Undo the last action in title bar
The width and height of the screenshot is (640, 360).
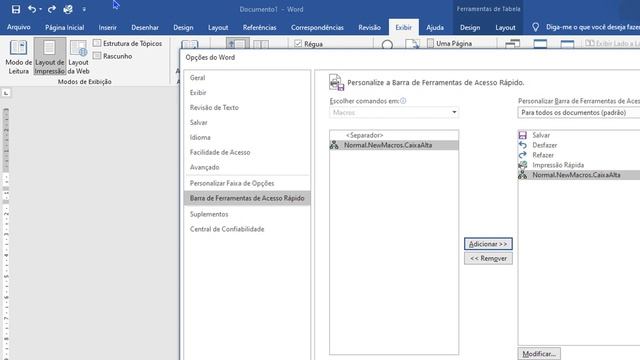click(x=32, y=9)
